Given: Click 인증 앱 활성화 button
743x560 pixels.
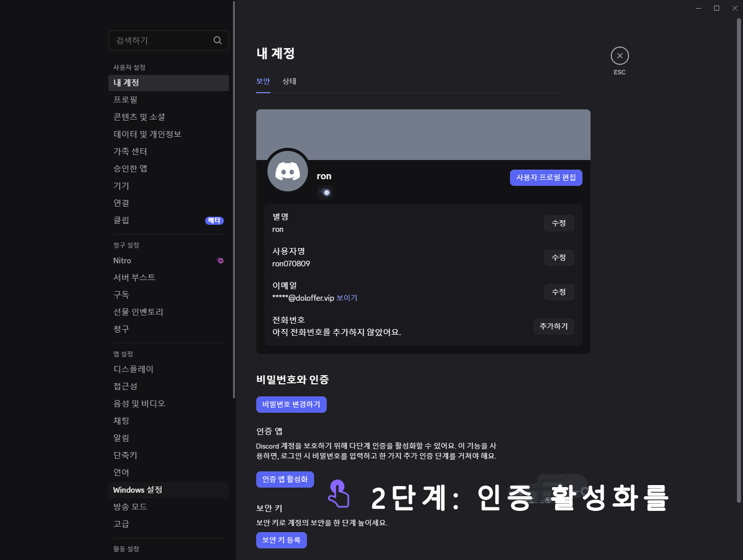Looking at the screenshot, I should pos(285,479).
